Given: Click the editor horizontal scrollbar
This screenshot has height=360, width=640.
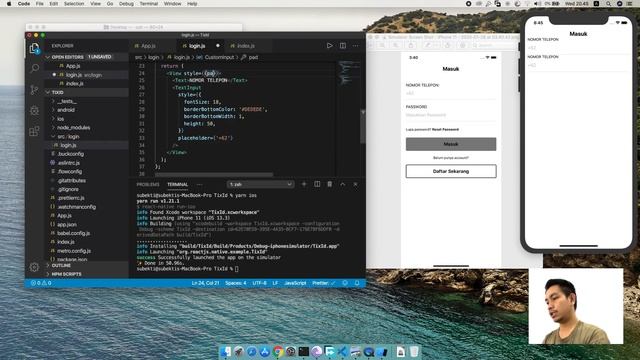Looking at the screenshot, I should pyautogui.click(x=214, y=175).
